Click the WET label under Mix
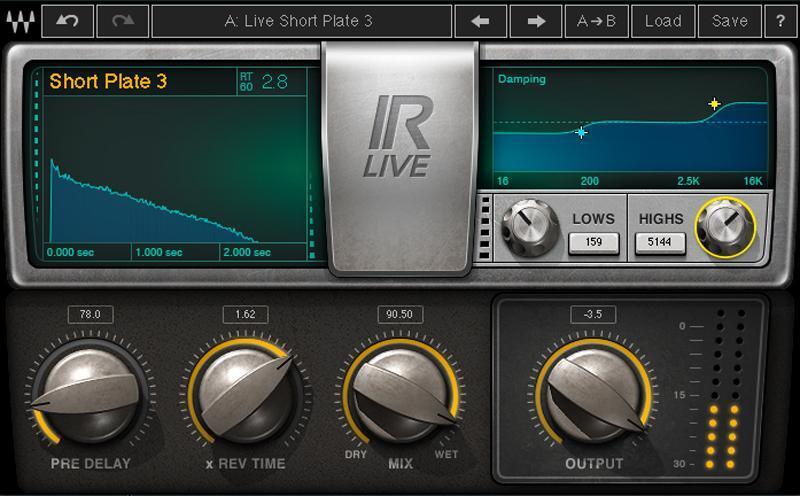This screenshot has height=496, width=800. [446, 454]
